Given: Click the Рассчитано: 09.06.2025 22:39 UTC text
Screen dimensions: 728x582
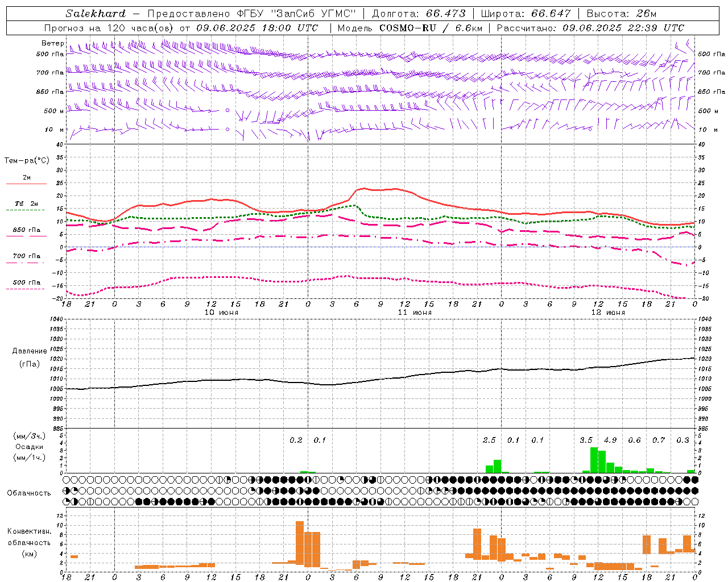Looking at the screenshot, I should [590, 28].
